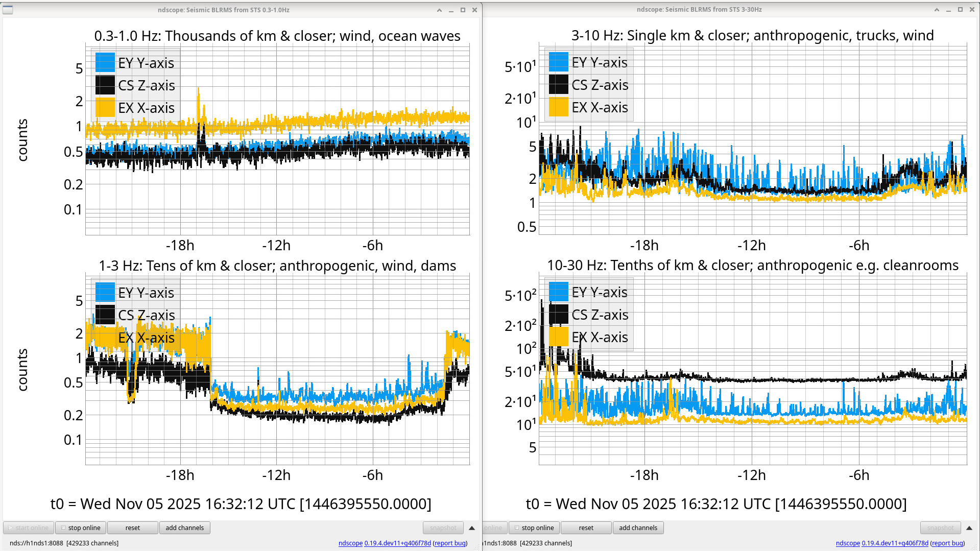Open the window menu icon of the 0.3-1.0Hz window
980x551 pixels.
point(8,10)
